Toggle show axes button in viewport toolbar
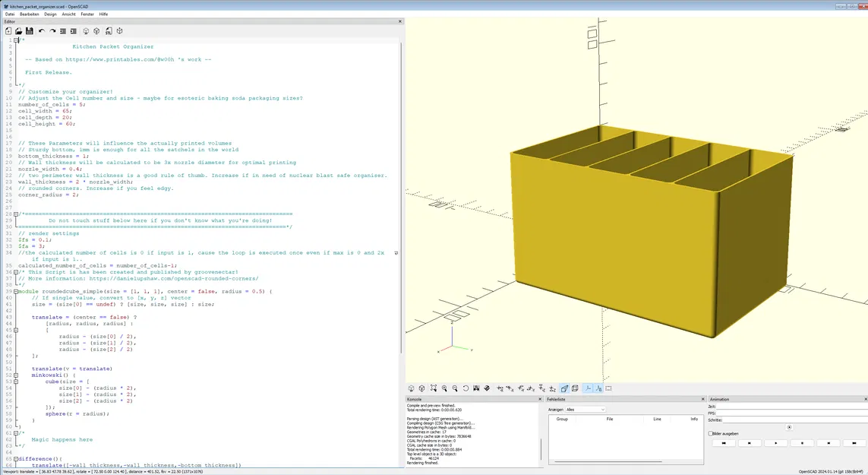This screenshot has height=475, width=868. click(588, 388)
